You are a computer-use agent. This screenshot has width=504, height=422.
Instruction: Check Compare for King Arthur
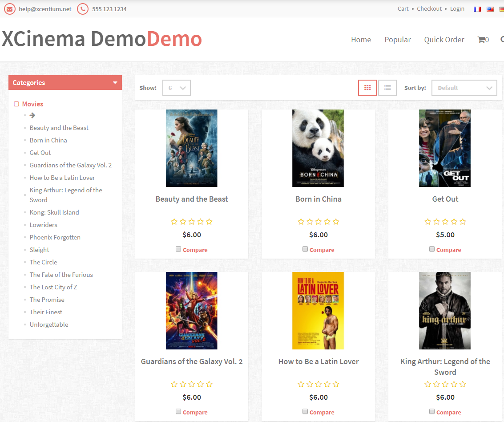tap(431, 411)
